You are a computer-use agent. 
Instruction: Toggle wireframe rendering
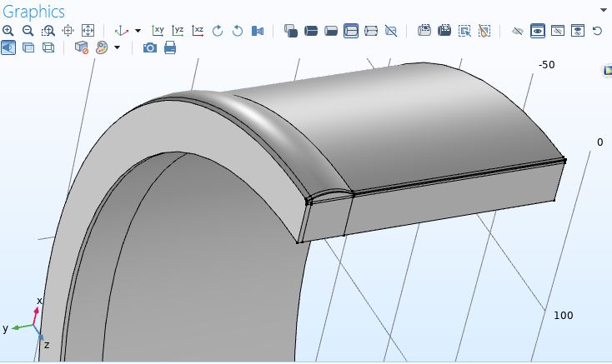(x=48, y=47)
